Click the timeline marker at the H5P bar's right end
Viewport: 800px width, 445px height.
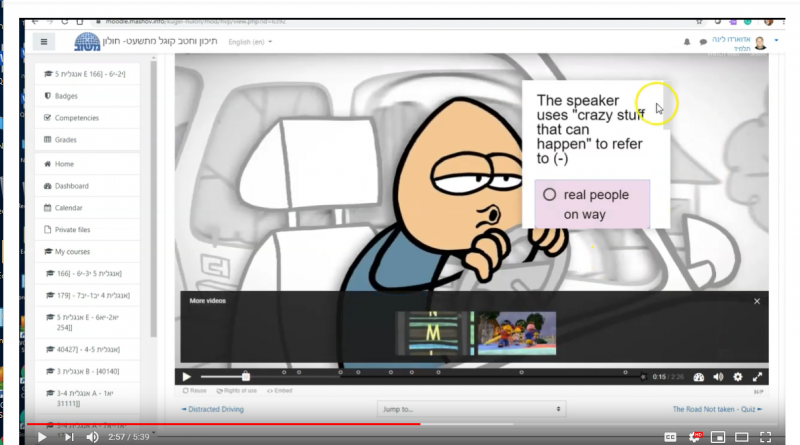(x=643, y=377)
